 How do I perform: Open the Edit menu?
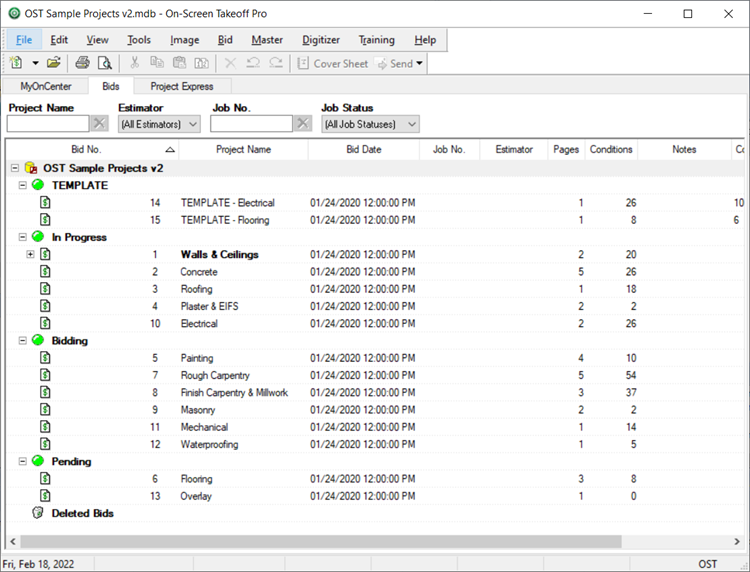coord(59,40)
